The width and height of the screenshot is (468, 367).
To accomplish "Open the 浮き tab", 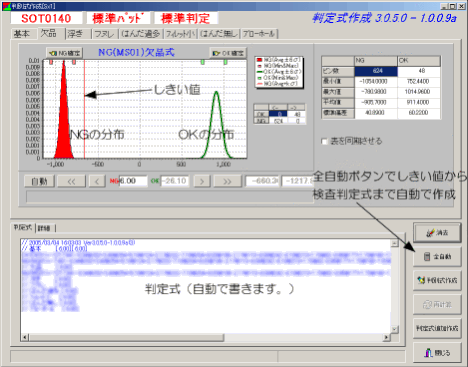I will (x=76, y=34).
